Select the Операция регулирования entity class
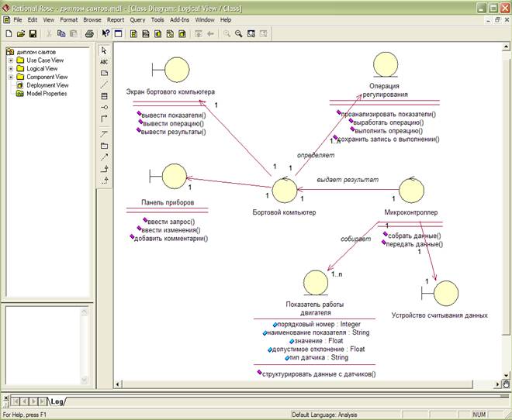 [x=386, y=64]
